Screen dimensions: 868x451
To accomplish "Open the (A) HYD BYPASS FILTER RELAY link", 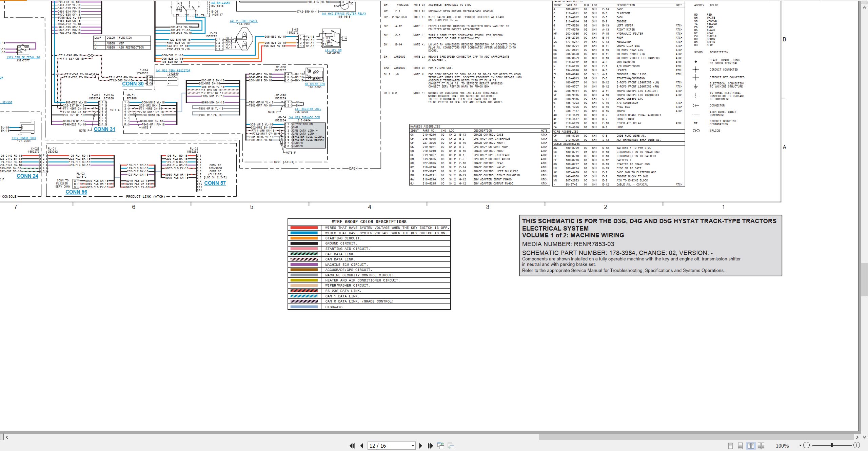I will [344, 14].
